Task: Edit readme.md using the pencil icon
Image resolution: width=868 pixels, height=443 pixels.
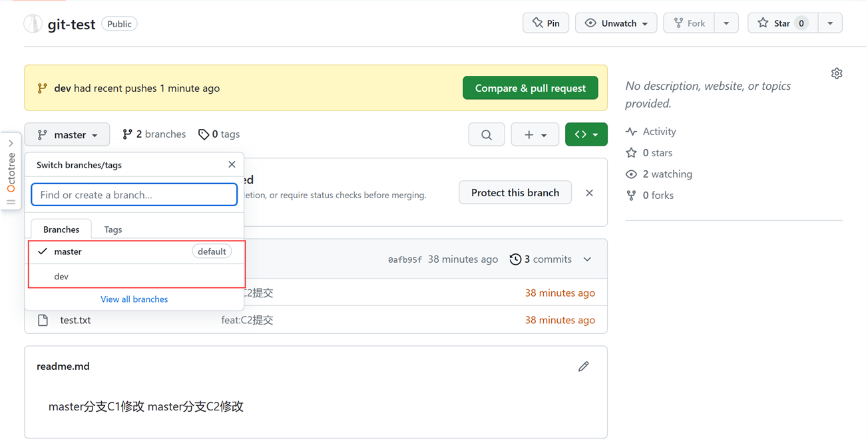Action: (584, 367)
